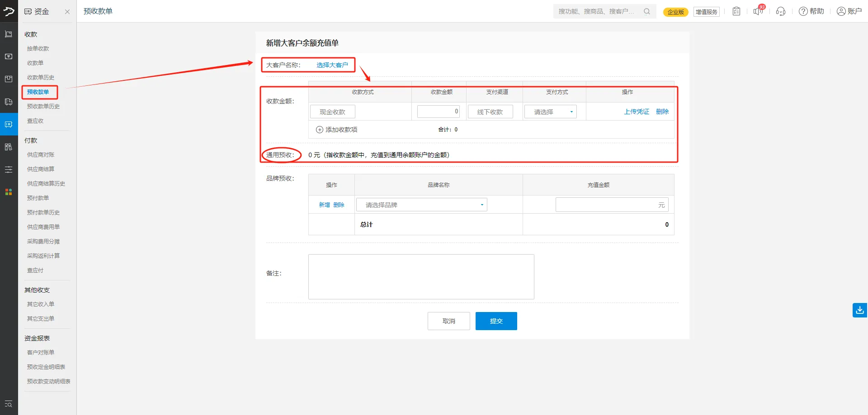
Task: Click the customer service headset icon
Action: coord(781,11)
